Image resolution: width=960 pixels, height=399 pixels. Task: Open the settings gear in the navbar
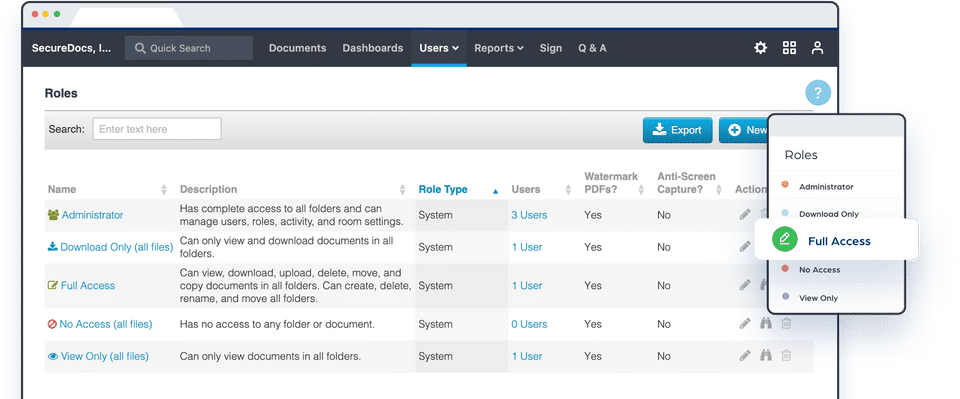click(x=760, y=48)
